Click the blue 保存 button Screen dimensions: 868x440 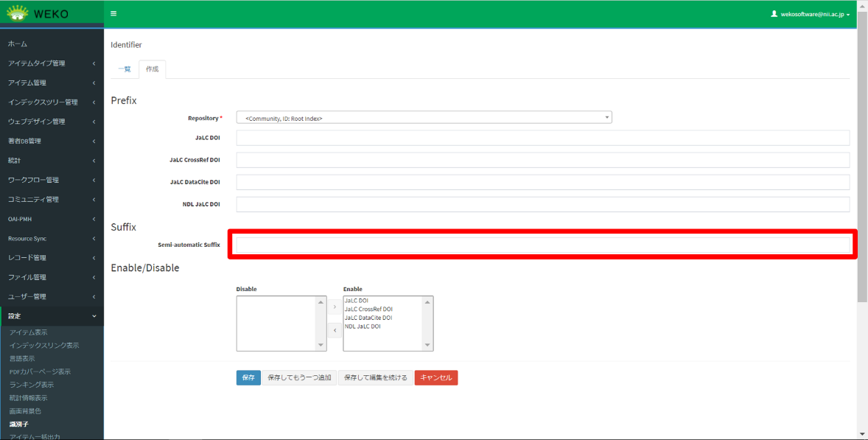[x=248, y=377]
